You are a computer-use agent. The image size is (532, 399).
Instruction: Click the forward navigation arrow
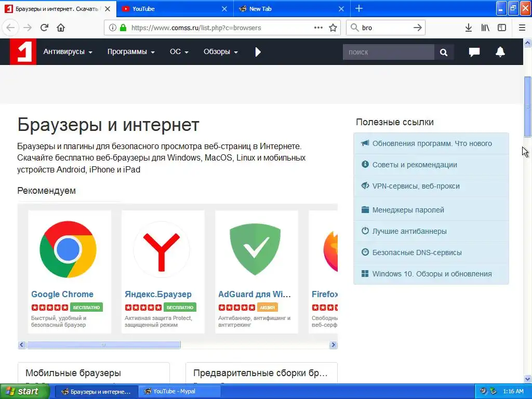pos(28,28)
